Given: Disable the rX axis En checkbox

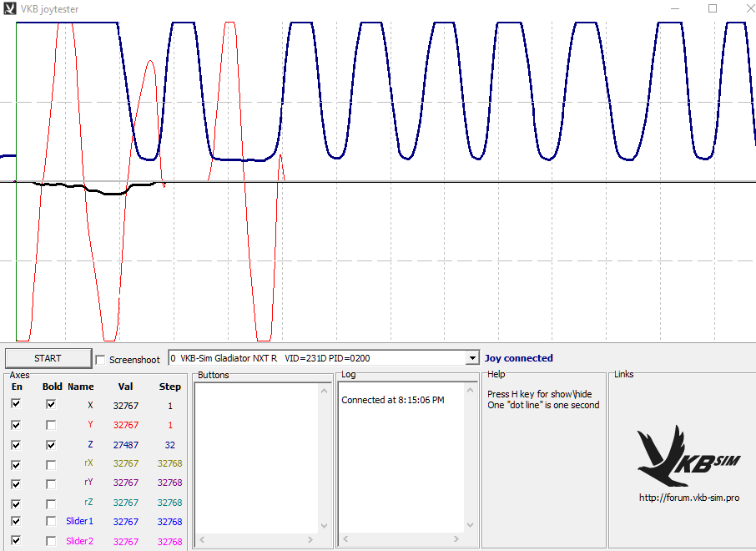Looking at the screenshot, I should tap(16, 465).
